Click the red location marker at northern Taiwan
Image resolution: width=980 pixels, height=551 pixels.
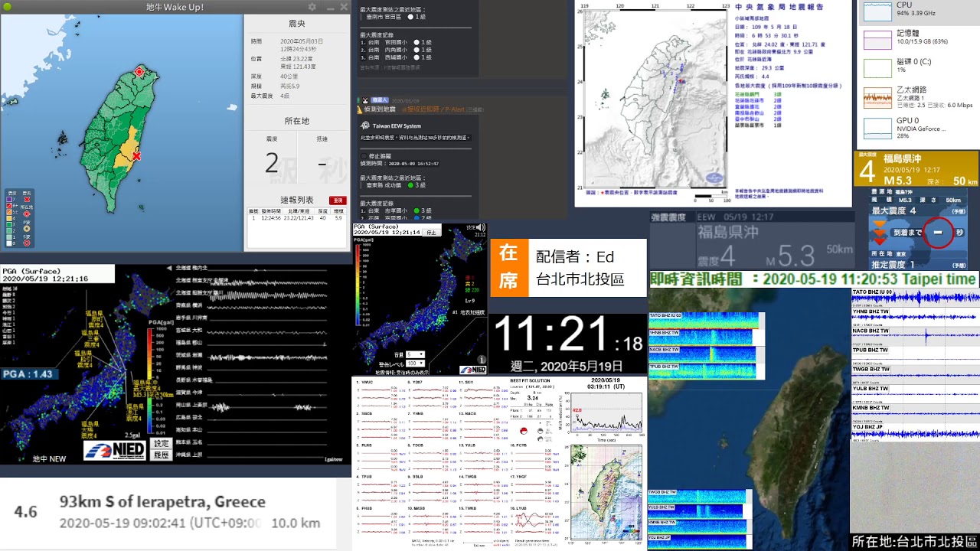click(x=139, y=72)
